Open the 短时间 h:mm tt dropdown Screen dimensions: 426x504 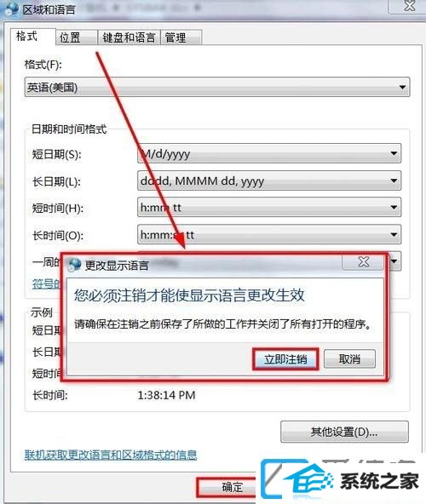point(269,208)
